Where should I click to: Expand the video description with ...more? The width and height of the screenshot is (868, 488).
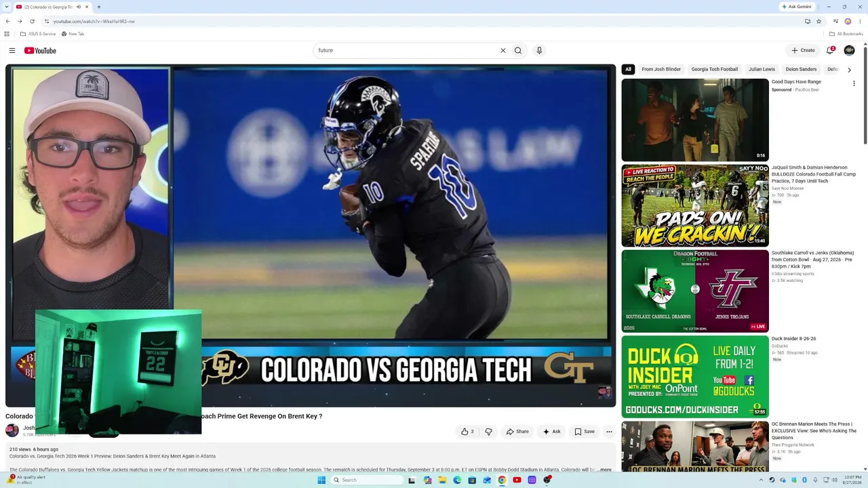pos(604,470)
